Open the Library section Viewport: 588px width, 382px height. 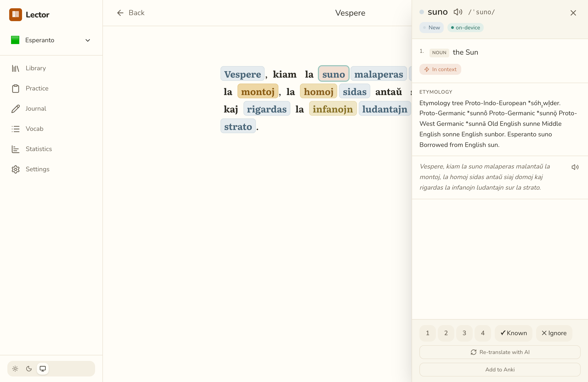point(51,68)
